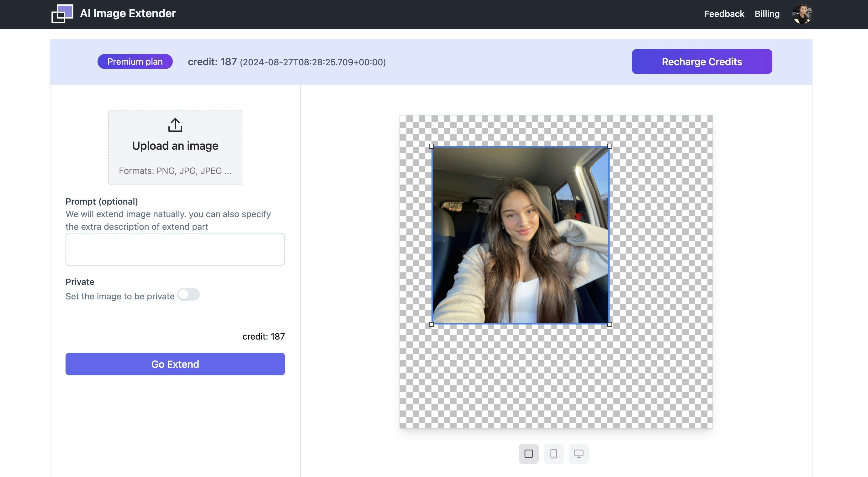Select the selfie photo on canvas

coord(520,235)
